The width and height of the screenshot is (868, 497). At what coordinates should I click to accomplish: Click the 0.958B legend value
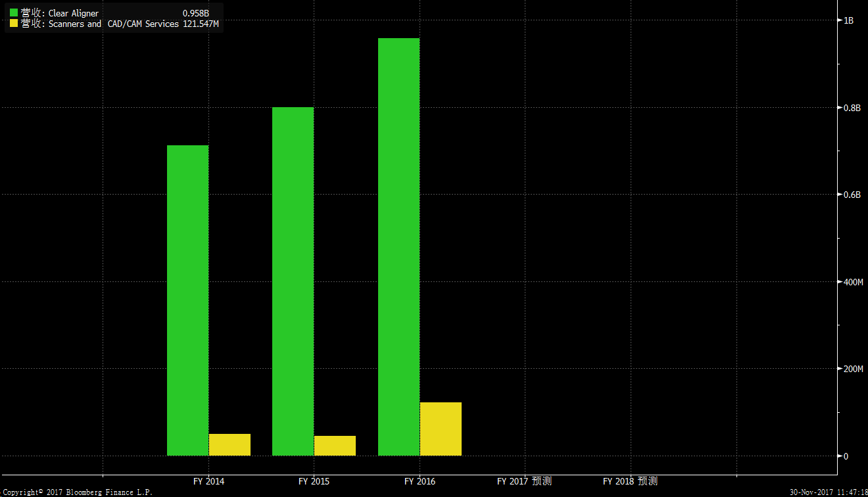(195, 13)
